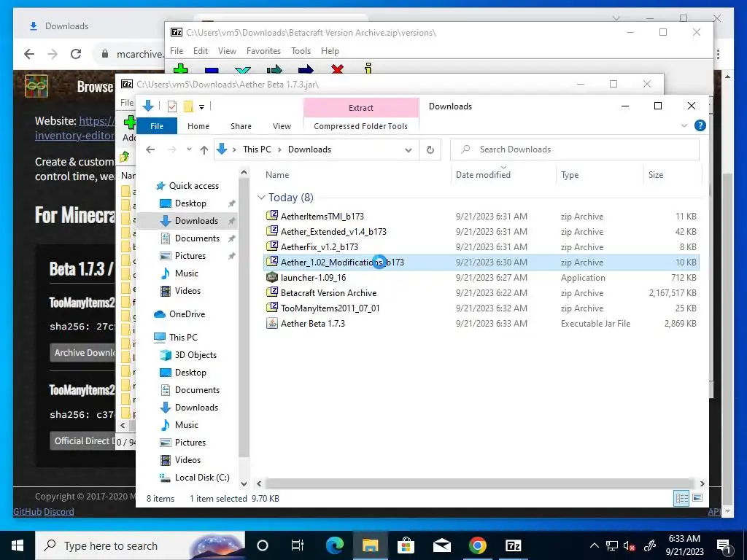Click the navigation pane vertical scrollbar
Viewport: 747px width, 560px height.
[x=244, y=318]
